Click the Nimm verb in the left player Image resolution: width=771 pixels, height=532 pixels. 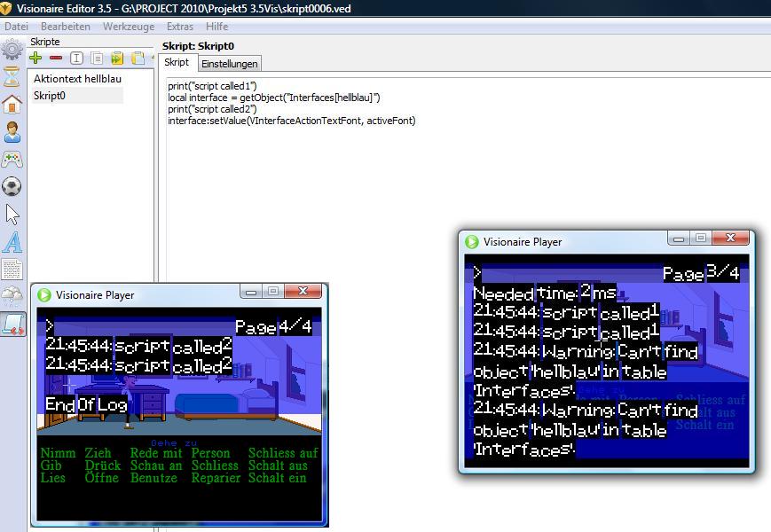point(58,453)
